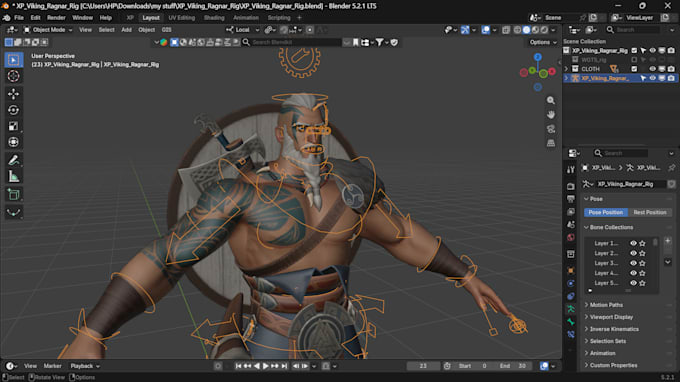Solo Layer 5 bone collection star

point(642,283)
